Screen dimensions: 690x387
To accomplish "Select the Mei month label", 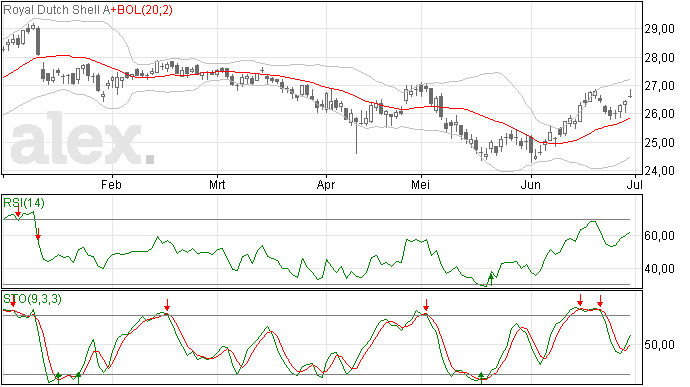I will pyautogui.click(x=421, y=184).
